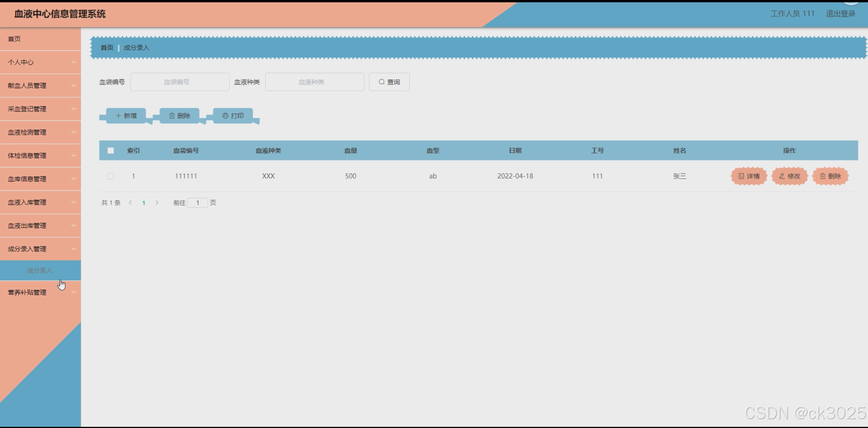Select 成分录入 submenu item
This screenshot has height=428, width=868.
point(40,270)
